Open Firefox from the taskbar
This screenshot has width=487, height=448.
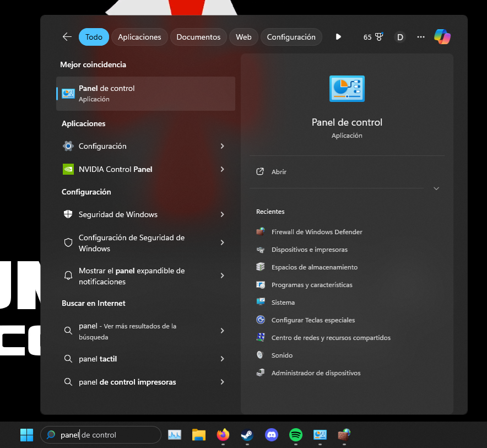[223, 435]
